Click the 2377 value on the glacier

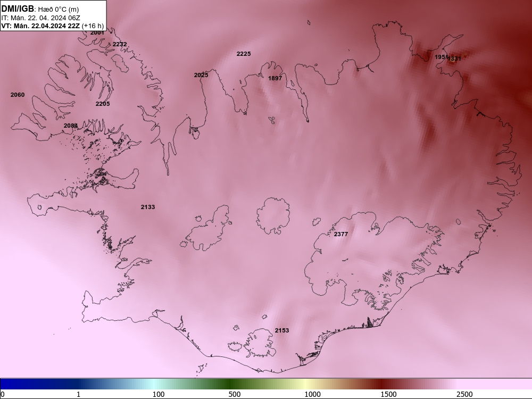[341, 234]
